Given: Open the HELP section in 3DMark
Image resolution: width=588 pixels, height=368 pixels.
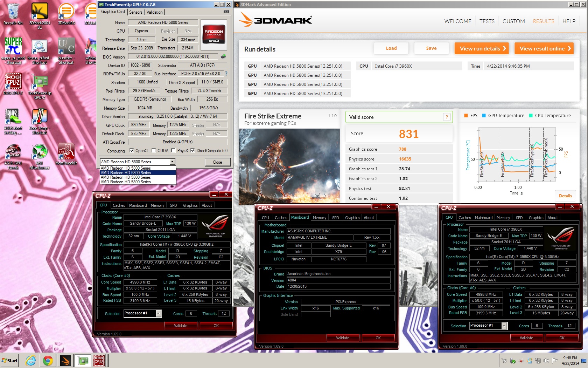Looking at the screenshot, I should pyautogui.click(x=569, y=21).
